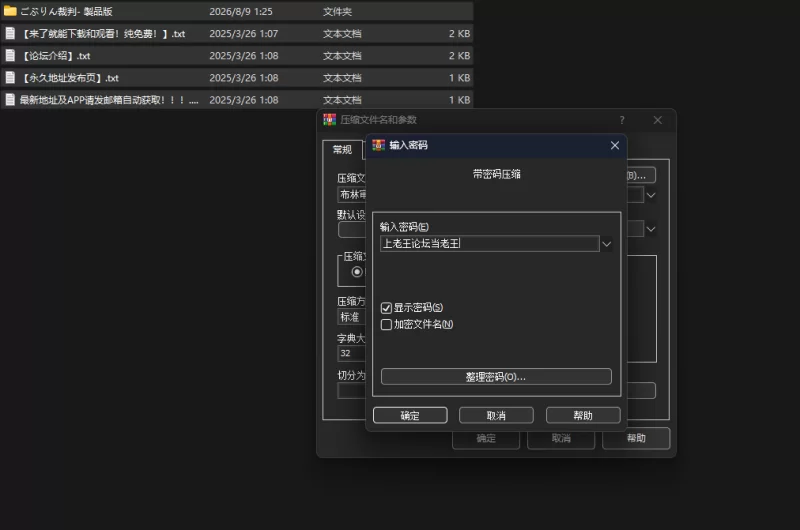Close the 压缩文件名和参数 window
Image resolution: width=800 pixels, height=530 pixels.
point(658,120)
